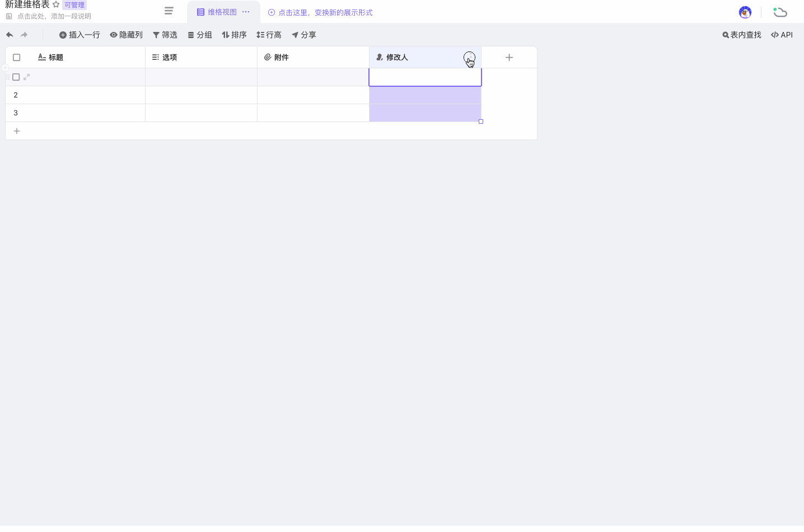This screenshot has height=532, width=804.
Task: Add a new row at table bottom
Action: pos(17,131)
